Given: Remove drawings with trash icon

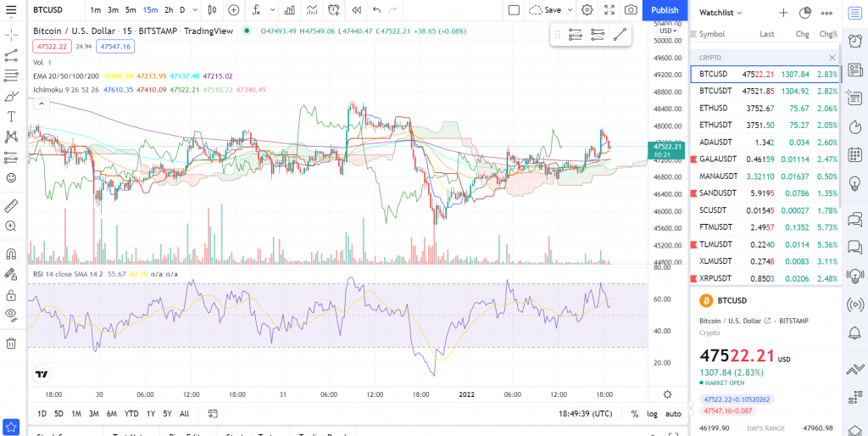Looking at the screenshot, I should click(11, 344).
